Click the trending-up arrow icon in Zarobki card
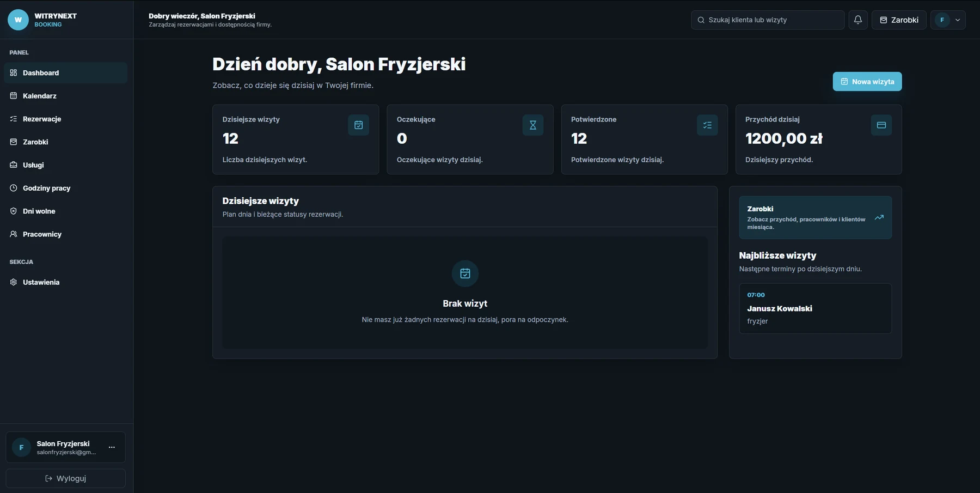This screenshot has width=980, height=493. coord(879,217)
